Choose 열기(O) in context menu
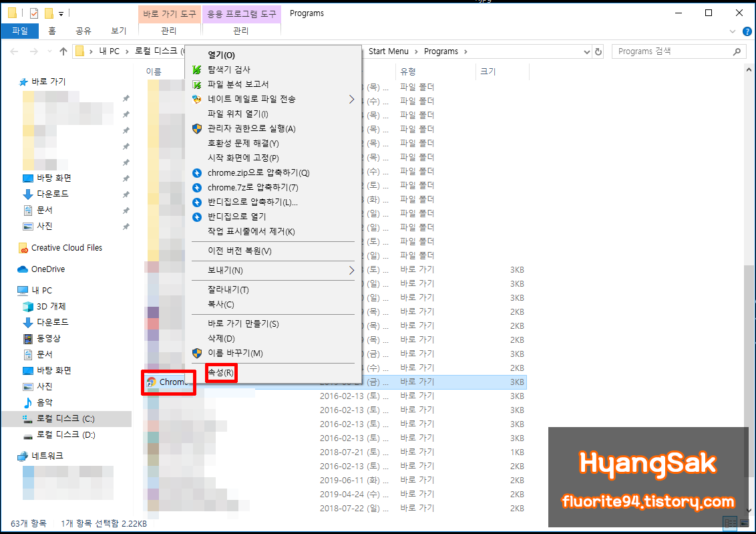This screenshot has width=756, height=534. tap(221, 55)
